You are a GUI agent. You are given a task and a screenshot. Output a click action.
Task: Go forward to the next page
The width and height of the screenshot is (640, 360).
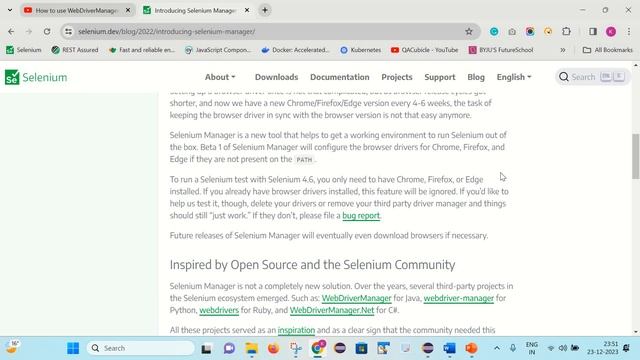pos(29,31)
